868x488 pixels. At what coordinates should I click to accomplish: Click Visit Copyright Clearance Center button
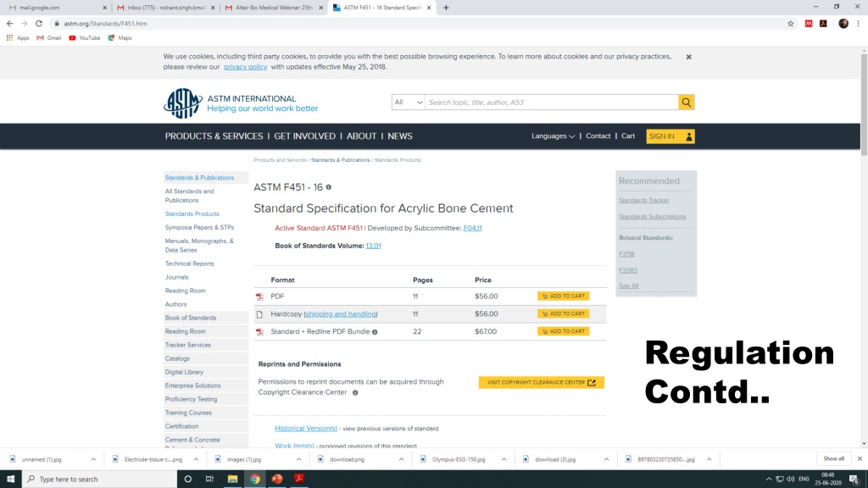(542, 382)
